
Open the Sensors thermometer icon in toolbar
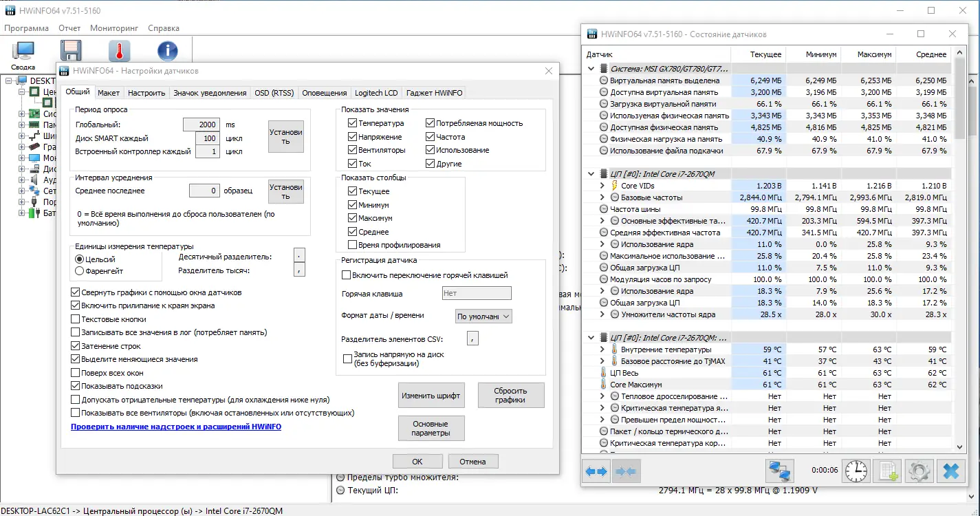119,51
